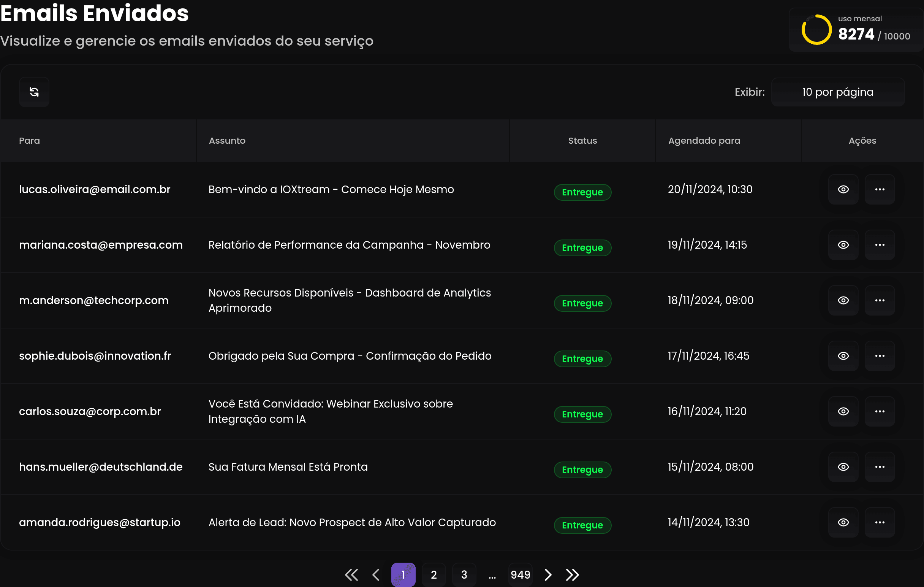The width and height of the screenshot is (924, 587).
Task: Open more actions for carlos.souza row
Action: [880, 411]
